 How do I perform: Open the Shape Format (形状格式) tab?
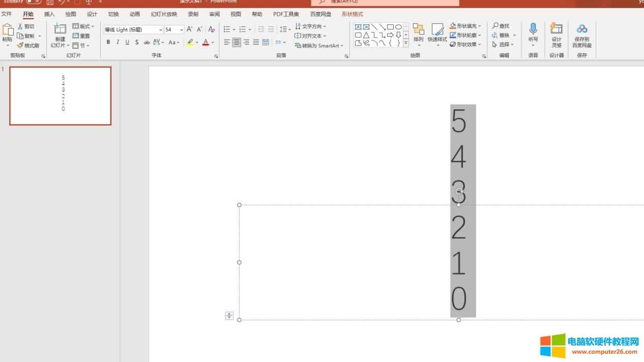click(x=352, y=14)
